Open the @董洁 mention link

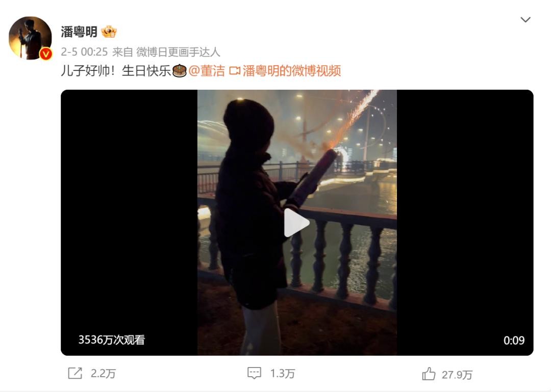click(x=207, y=71)
